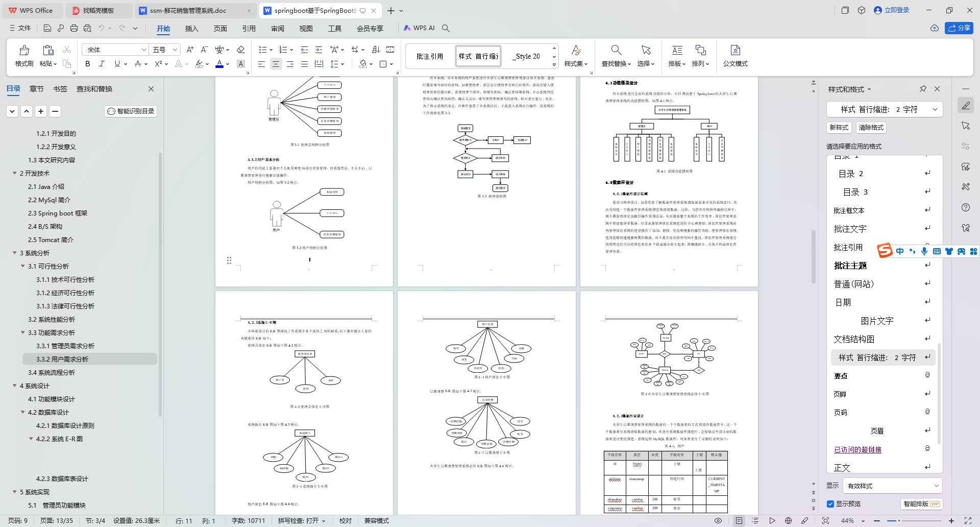Open the Style Set icon

point(576,50)
